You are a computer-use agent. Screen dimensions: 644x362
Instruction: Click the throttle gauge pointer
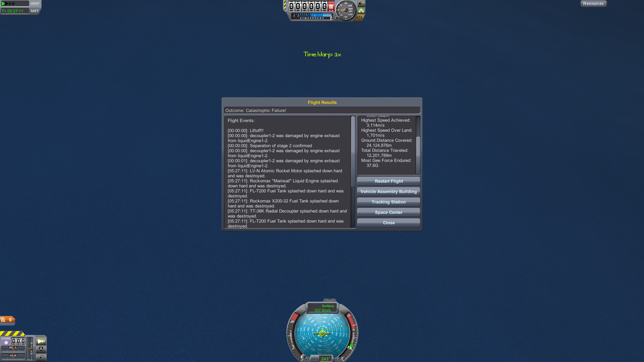302,357
